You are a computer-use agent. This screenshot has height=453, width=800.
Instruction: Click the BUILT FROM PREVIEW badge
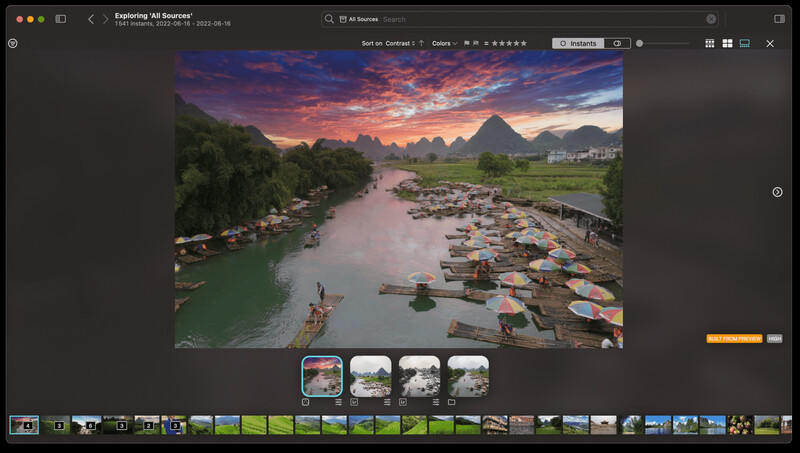pyautogui.click(x=734, y=339)
